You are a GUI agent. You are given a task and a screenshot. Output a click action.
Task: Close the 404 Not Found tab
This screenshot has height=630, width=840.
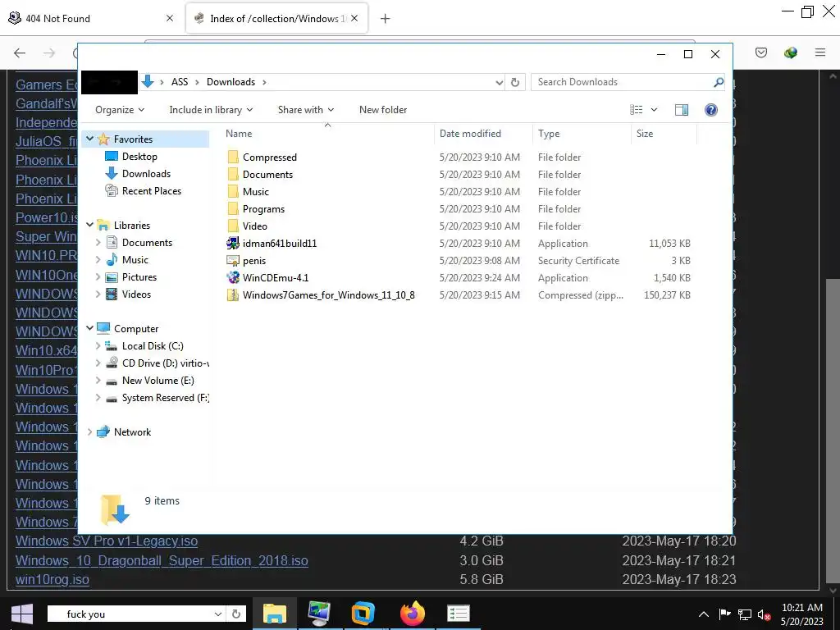(169, 18)
